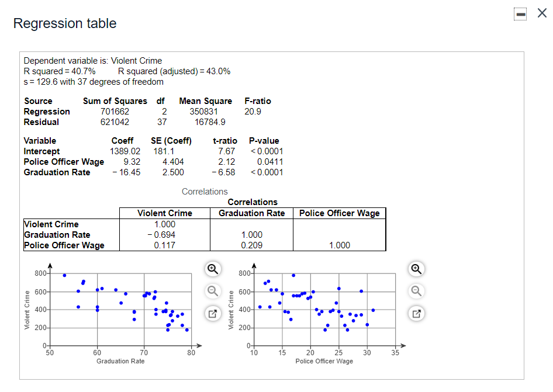Click the s = 129.6 with 37 degrees of freedom line
The height and width of the screenshot is (392, 553).
click(x=94, y=82)
